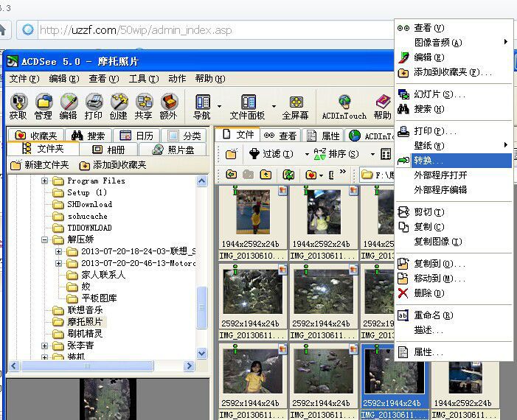Open dropdown arrow next to 文件面板
The height and width of the screenshot is (420, 517).
(274, 106)
